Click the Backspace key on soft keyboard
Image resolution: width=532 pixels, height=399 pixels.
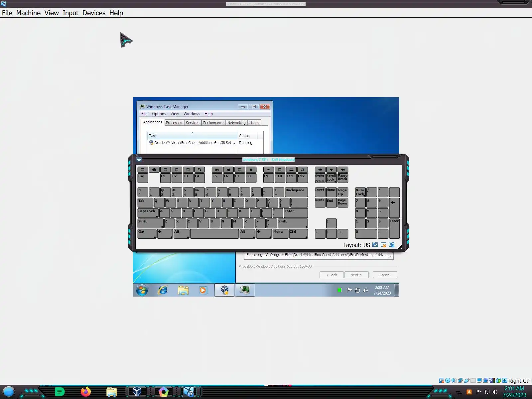(296, 192)
